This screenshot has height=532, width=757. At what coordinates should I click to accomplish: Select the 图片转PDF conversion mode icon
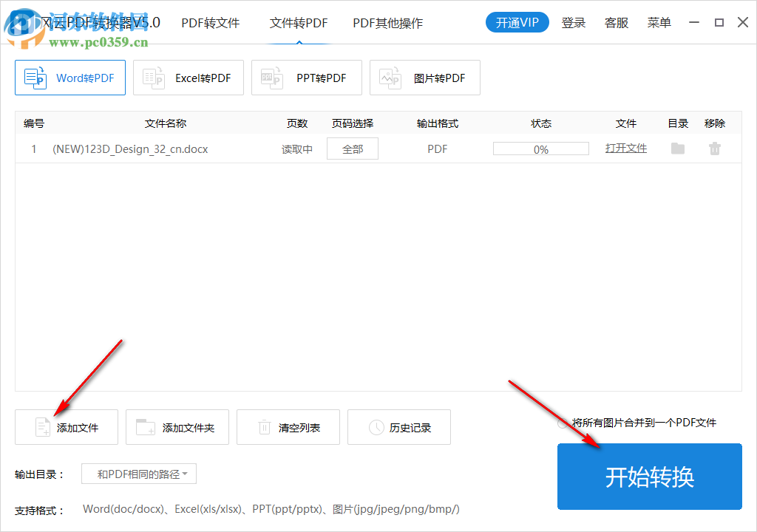pos(390,77)
